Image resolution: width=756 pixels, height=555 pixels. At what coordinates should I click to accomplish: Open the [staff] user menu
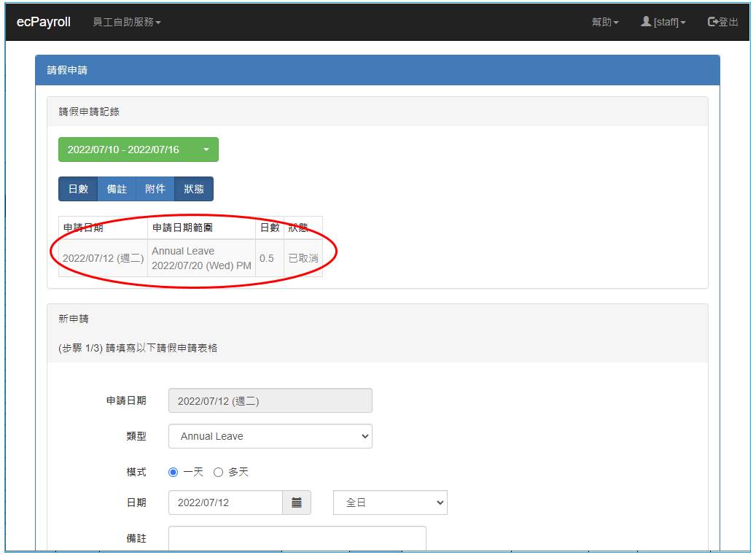(x=663, y=22)
